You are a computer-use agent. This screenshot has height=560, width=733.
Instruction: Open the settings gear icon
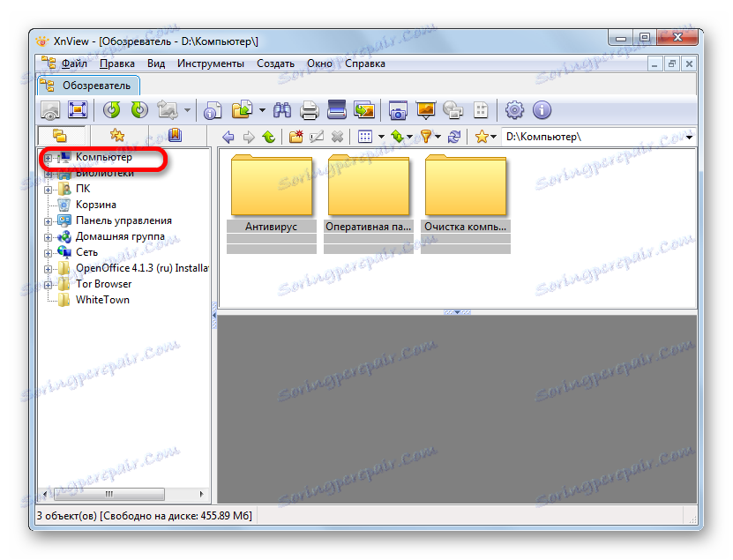(514, 110)
